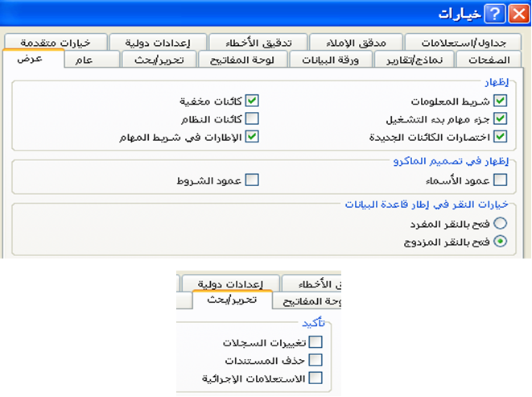532x397 pixels.
Task: Check the عمود الأسماء checkbox
Action: [x=501, y=180]
